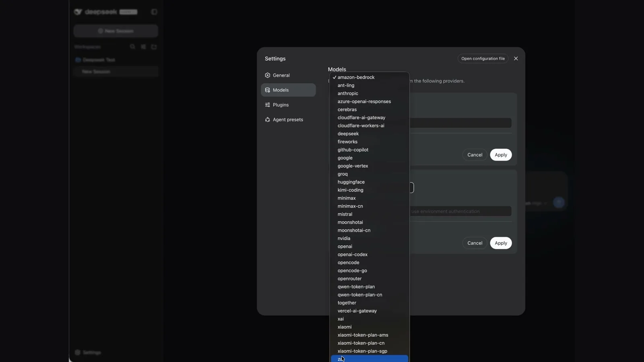644x362 pixels.
Task: Choose ant-ling from the provider list
Action: [369, 85]
